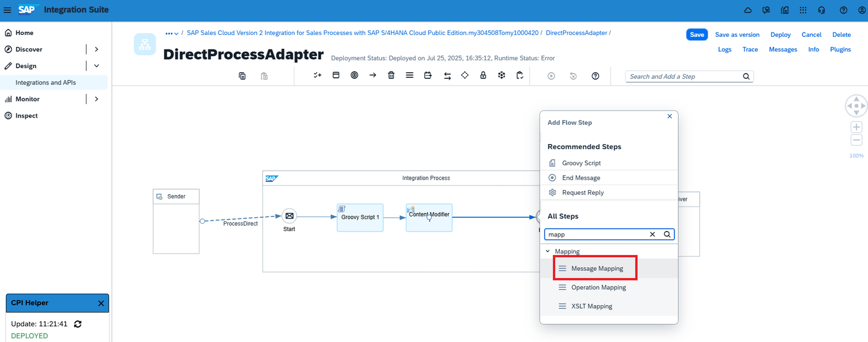Screen dimensions: 868x342
Task: Open the breadcrumb ellipsis dropdown
Action: 172,33
